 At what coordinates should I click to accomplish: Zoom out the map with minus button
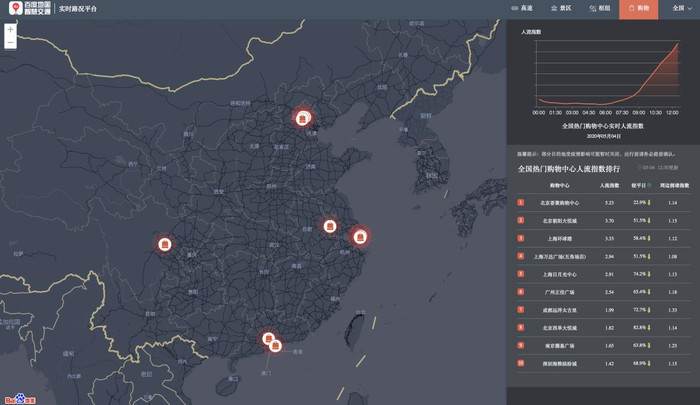click(10, 43)
